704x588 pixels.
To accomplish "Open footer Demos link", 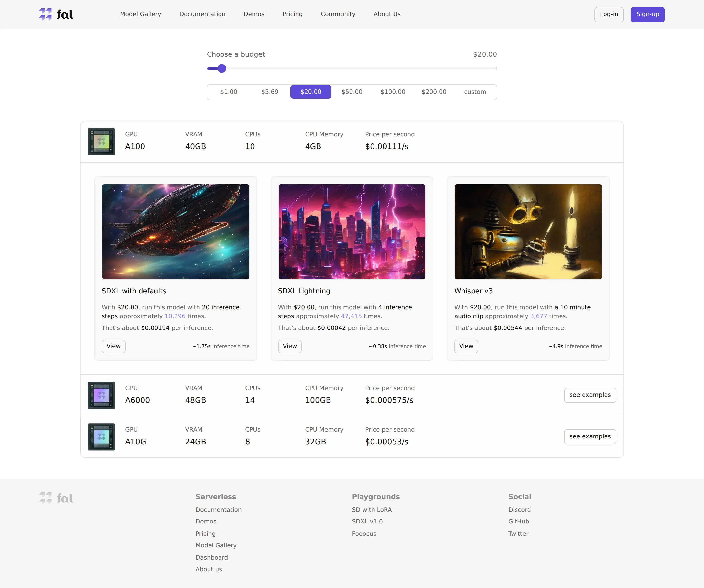I will pos(206,521).
